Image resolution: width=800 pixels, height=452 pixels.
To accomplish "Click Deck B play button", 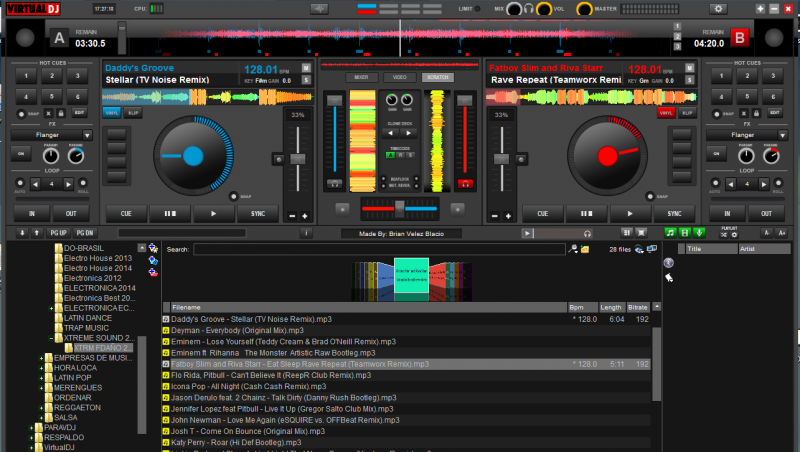I will pos(630,214).
